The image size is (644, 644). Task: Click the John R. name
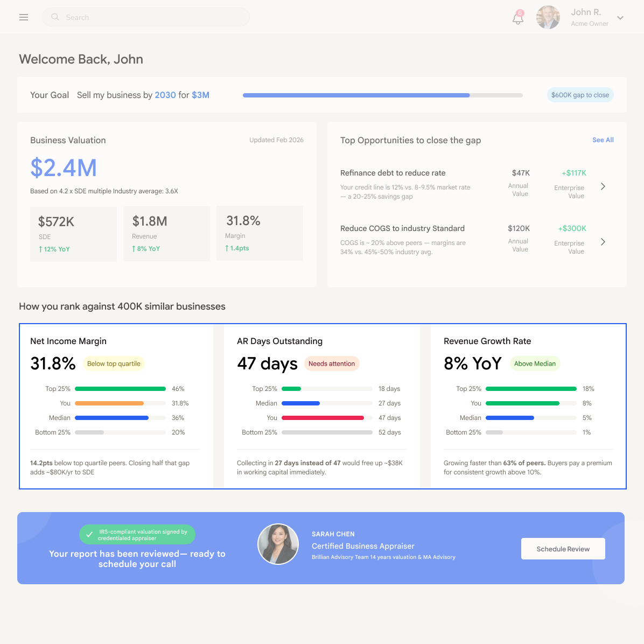point(586,12)
